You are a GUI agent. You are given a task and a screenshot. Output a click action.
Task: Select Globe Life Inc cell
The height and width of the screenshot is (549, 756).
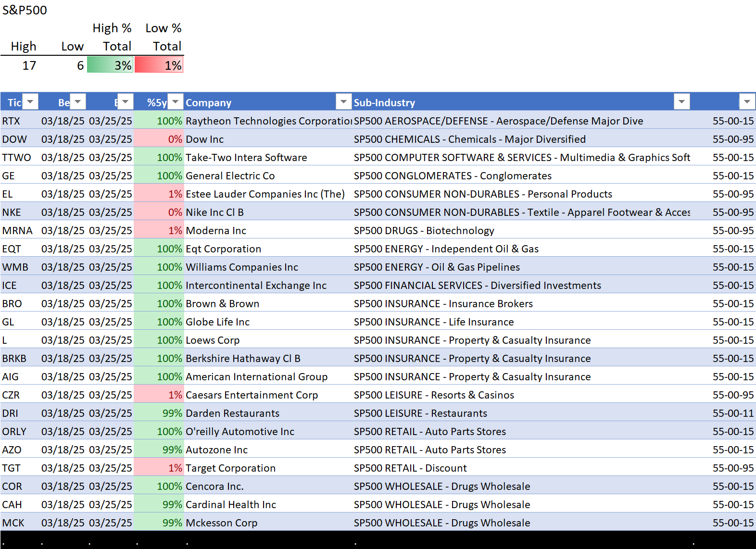[268, 322]
